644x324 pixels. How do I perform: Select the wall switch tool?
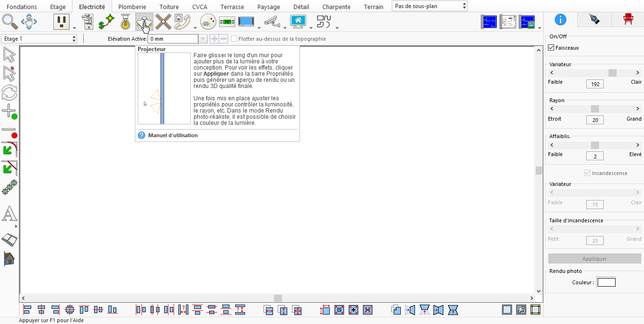coord(88,21)
